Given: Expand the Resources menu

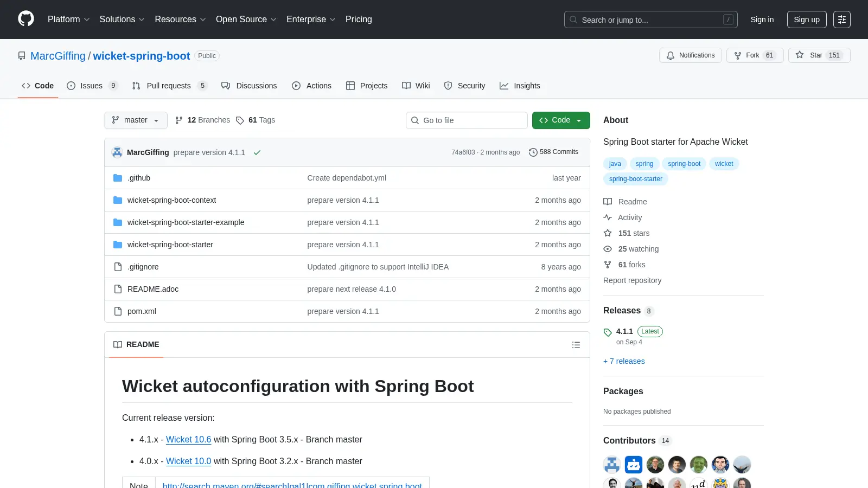Looking at the screenshot, I should tap(180, 20).
